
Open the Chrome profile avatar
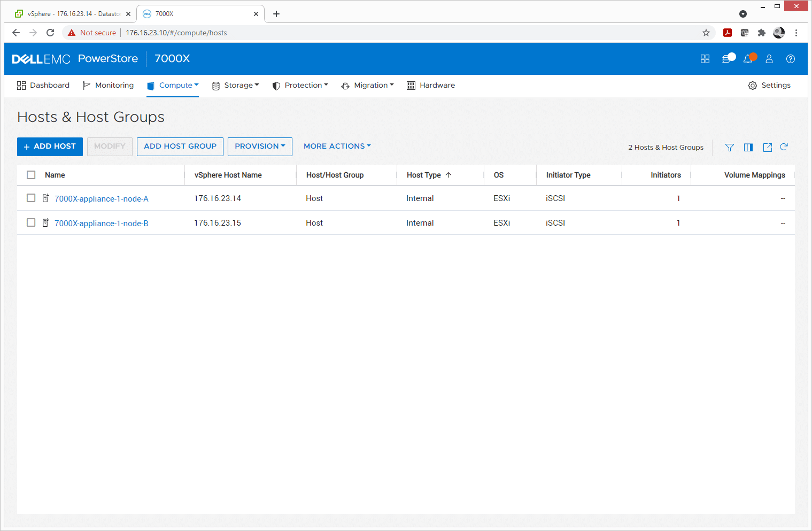point(779,33)
